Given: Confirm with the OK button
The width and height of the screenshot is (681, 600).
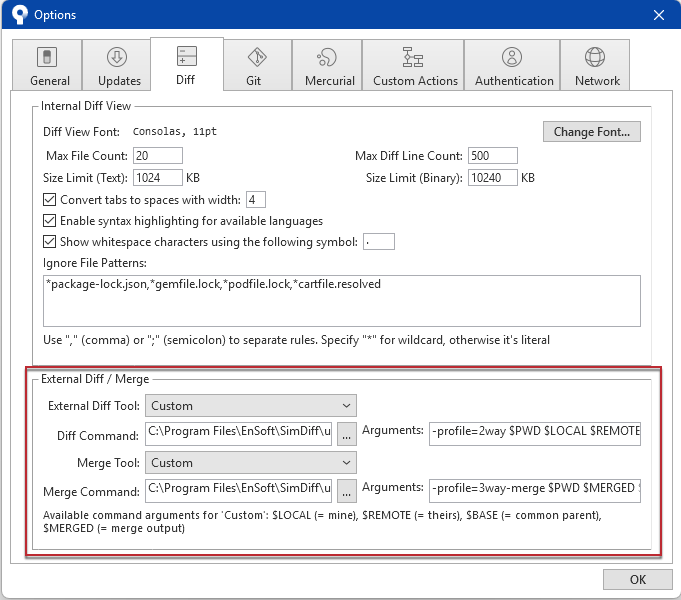Looking at the screenshot, I should 638,580.
